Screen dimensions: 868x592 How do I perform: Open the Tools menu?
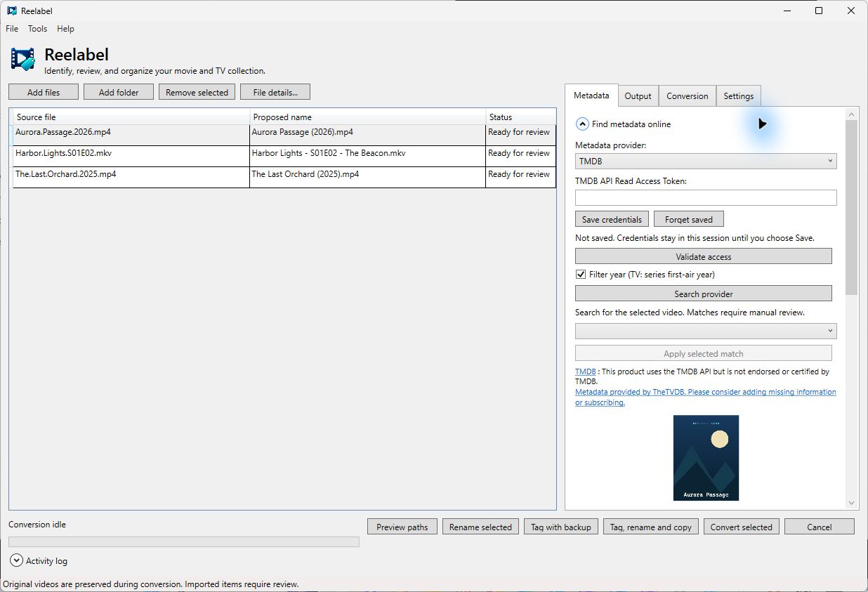(x=37, y=29)
